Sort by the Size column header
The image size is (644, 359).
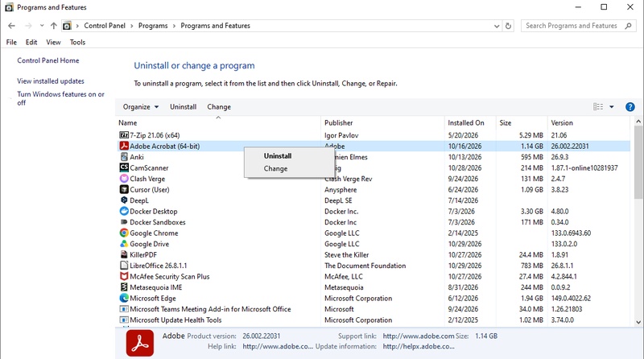[506, 123]
